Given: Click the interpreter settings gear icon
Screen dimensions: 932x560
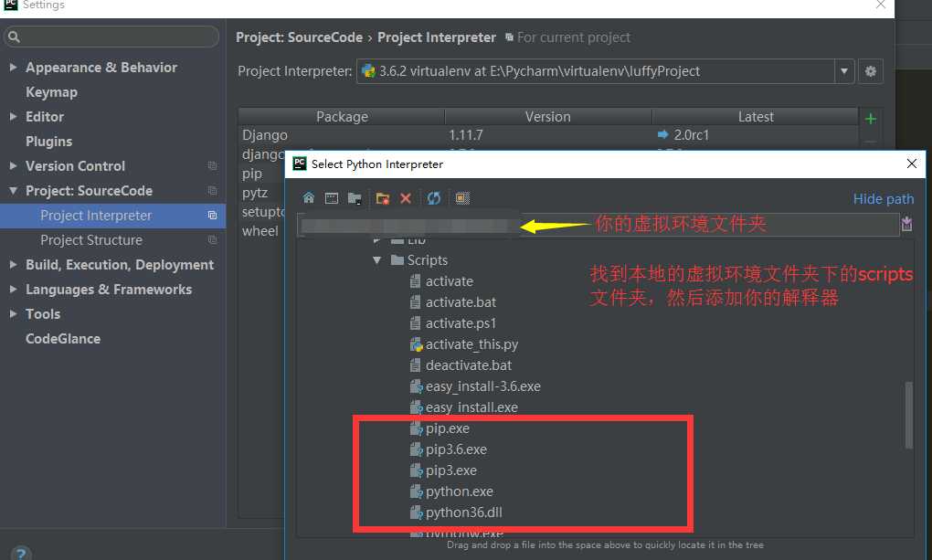Looking at the screenshot, I should click(870, 71).
